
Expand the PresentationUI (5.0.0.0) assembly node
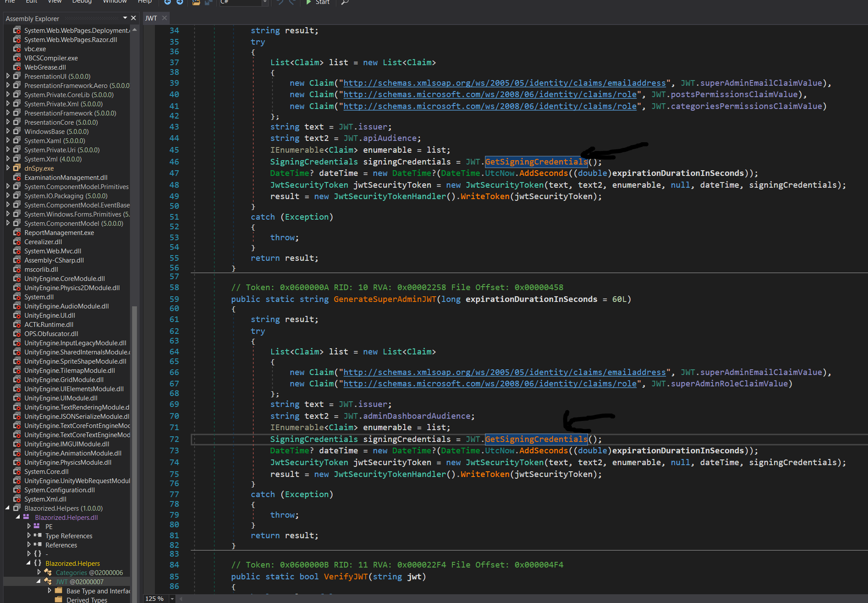[x=8, y=76]
